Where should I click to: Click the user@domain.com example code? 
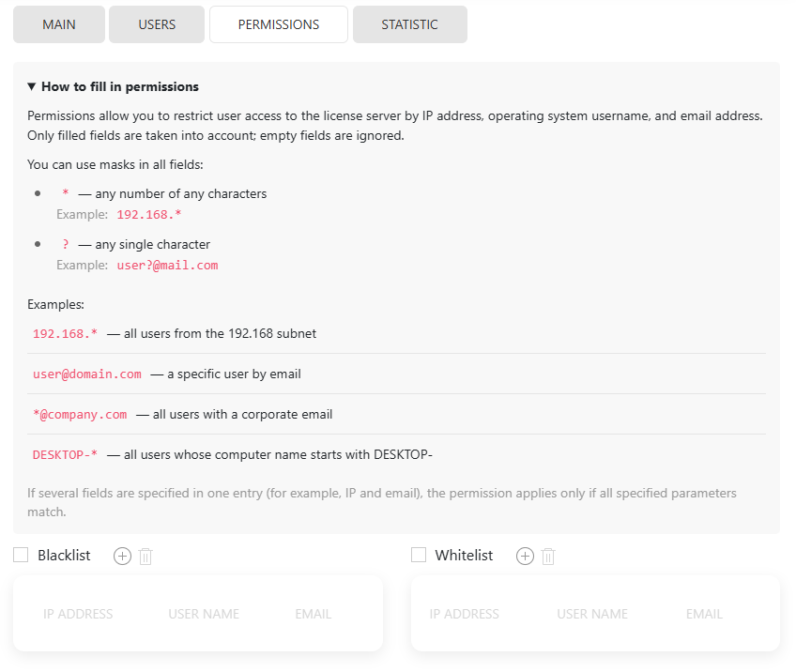[87, 374]
